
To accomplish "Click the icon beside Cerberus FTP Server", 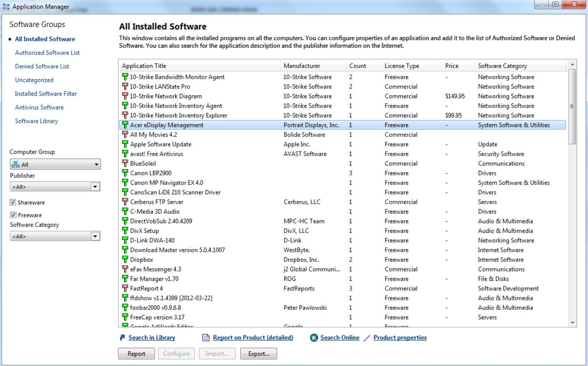I will (125, 202).
